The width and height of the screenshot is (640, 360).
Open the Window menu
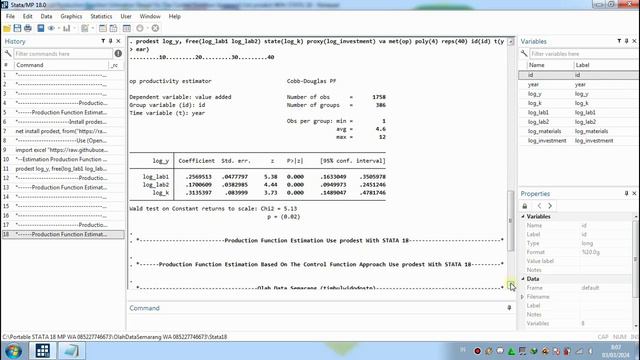(150, 16)
